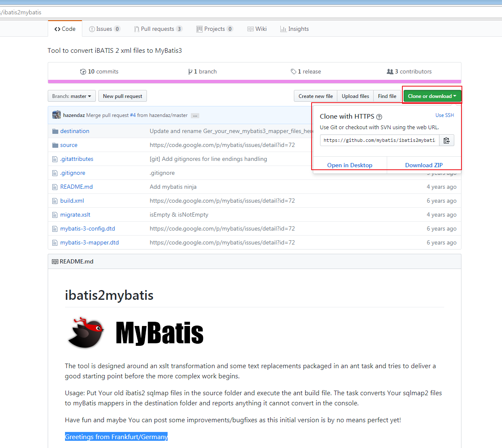This screenshot has height=448, width=502.
Task: Open the .gitattributes file
Action: (77, 159)
